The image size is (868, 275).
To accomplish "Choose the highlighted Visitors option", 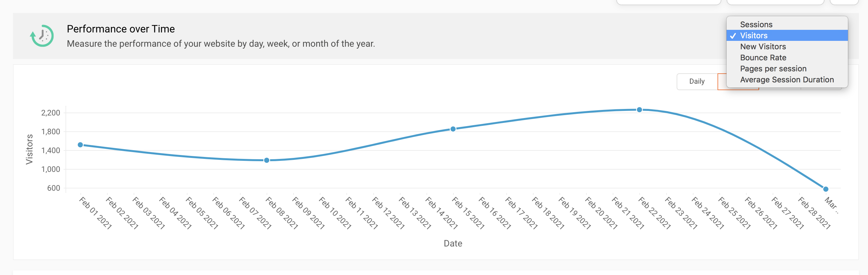I will [753, 35].
